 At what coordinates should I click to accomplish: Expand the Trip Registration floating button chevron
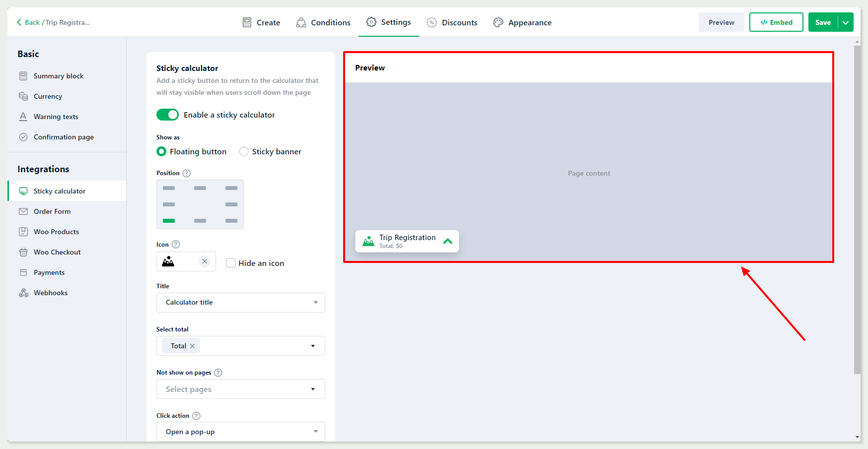pyautogui.click(x=447, y=241)
